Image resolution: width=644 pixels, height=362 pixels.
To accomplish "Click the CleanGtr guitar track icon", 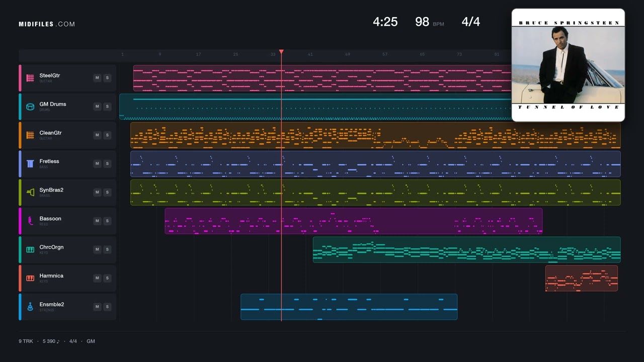I will pyautogui.click(x=30, y=135).
